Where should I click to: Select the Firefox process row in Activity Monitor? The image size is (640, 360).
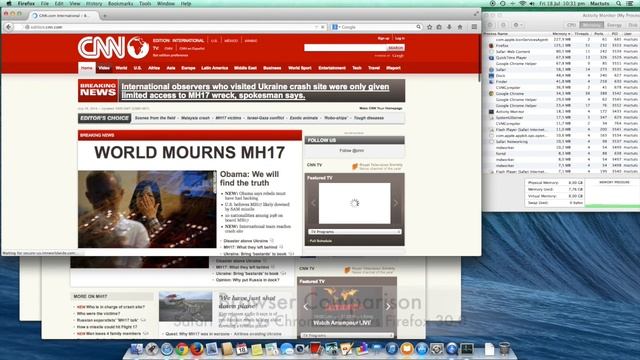click(x=561, y=46)
